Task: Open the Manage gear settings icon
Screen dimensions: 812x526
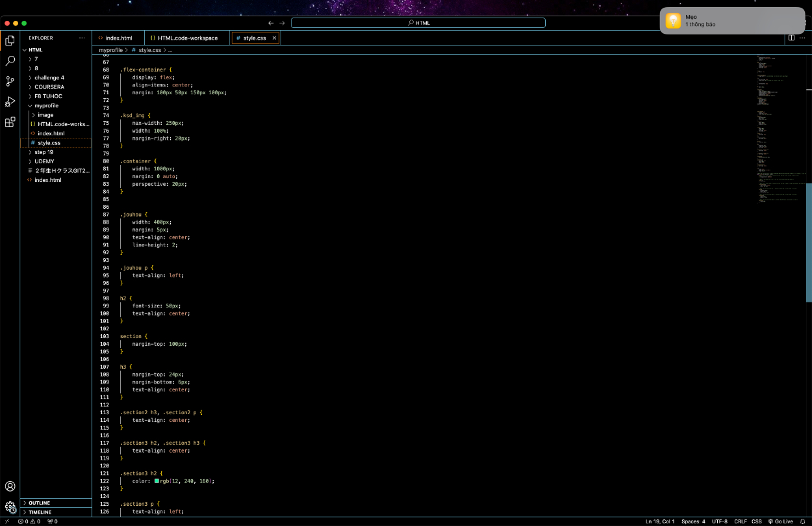Action: coord(10,506)
